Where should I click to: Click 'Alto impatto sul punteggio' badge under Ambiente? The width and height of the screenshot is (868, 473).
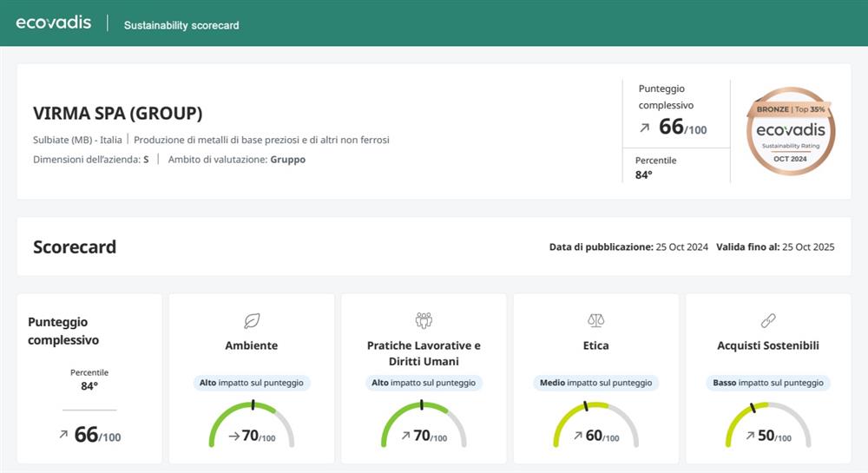[x=252, y=383]
